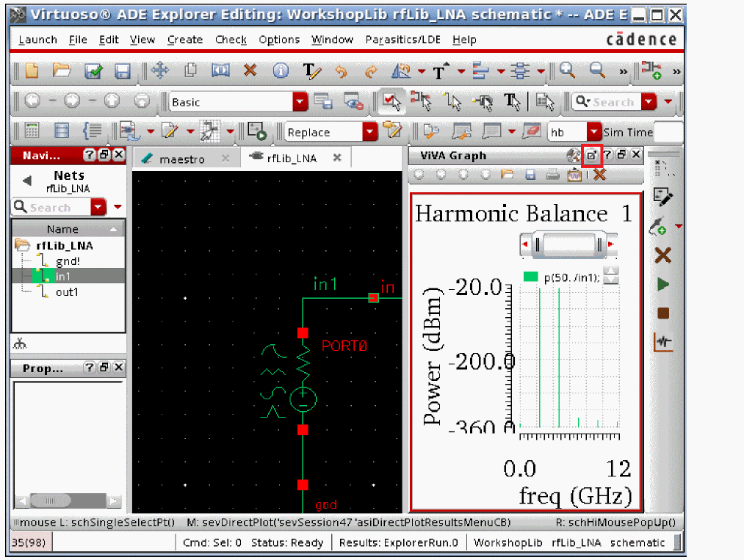Click the Undo arrow icon

point(341,71)
